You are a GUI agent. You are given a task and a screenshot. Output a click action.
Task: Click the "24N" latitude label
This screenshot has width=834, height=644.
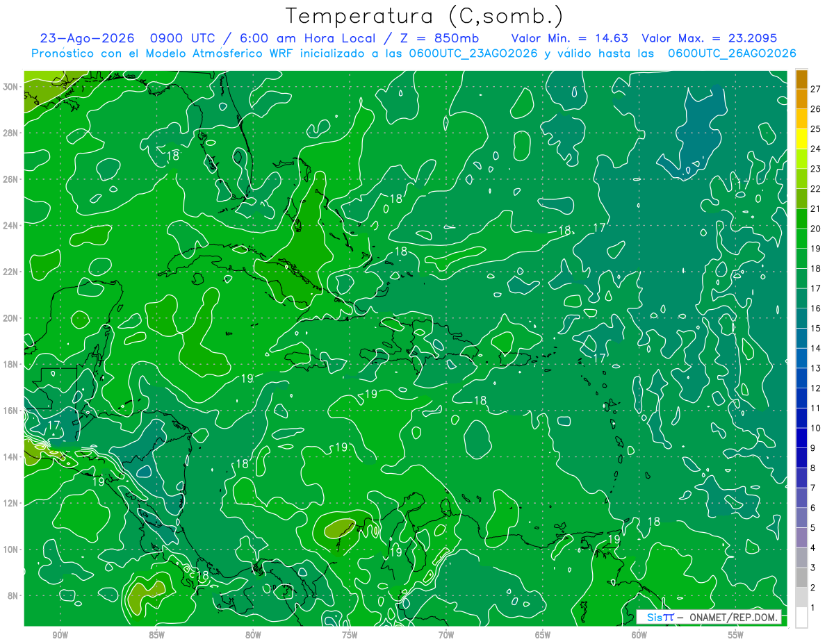10,226
